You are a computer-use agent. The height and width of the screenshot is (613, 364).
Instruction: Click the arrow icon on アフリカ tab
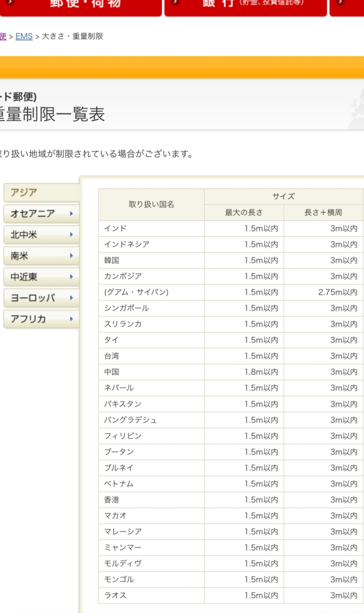72,319
